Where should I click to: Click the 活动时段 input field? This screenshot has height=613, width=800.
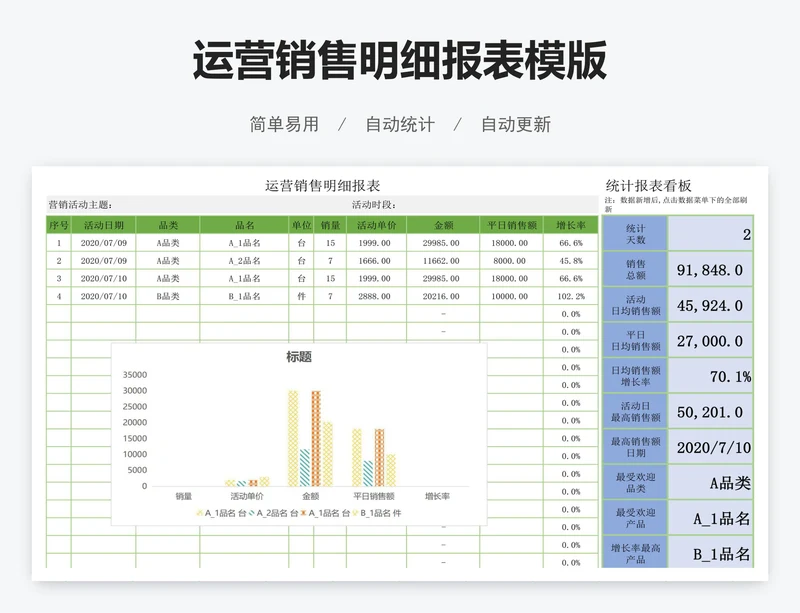pos(475,205)
